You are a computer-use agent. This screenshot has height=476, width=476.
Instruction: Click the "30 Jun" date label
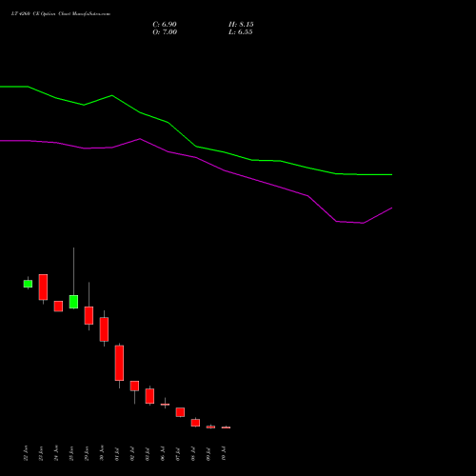pyautogui.click(x=102, y=453)
